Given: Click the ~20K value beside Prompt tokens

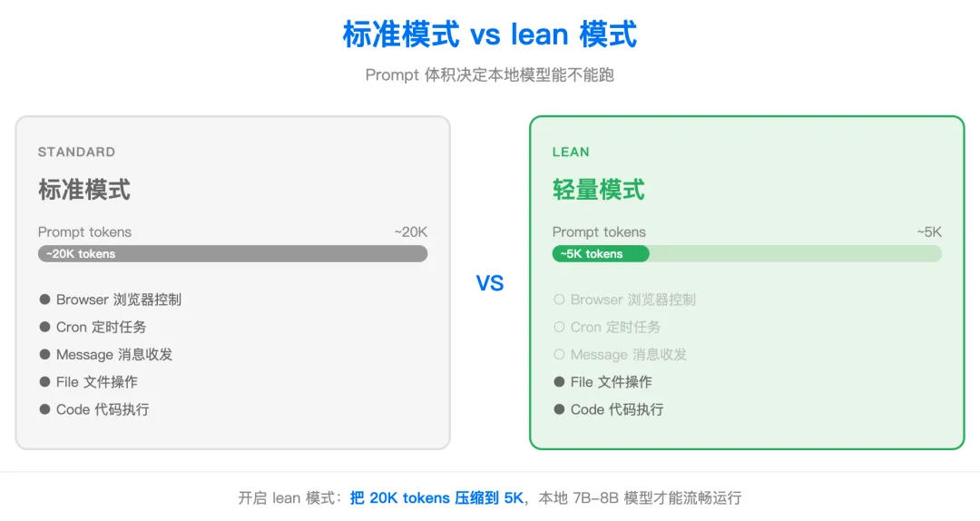Looking at the screenshot, I should [x=411, y=232].
